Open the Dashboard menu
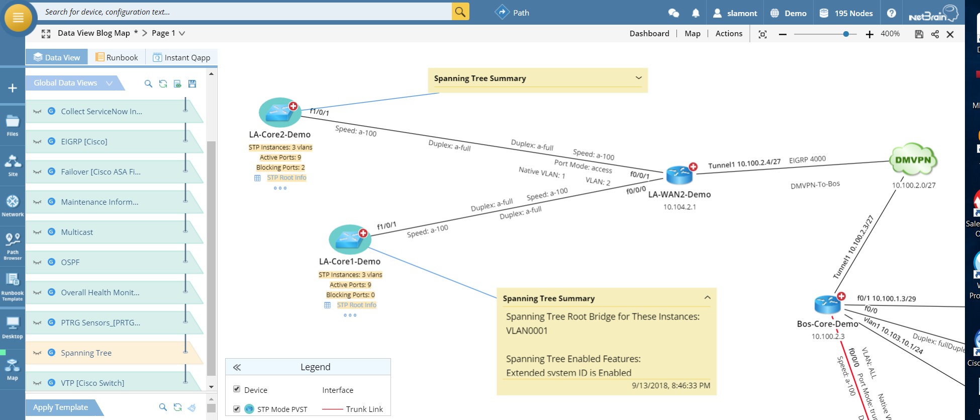980x420 pixels. (x=649, y=33)
